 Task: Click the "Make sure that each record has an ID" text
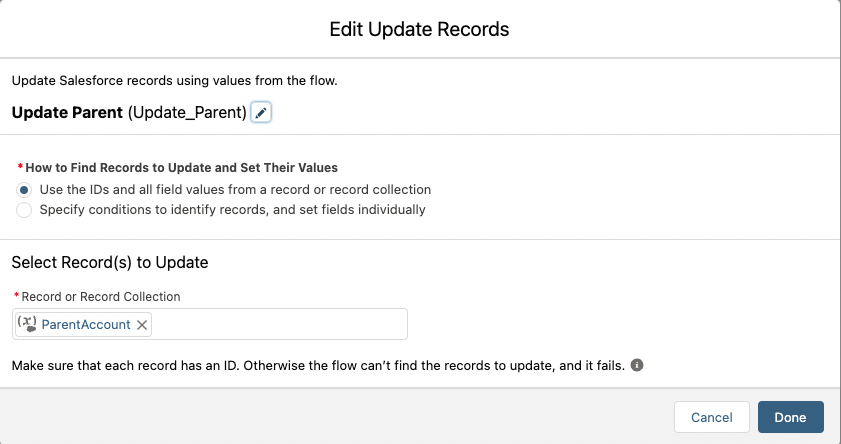pos(318,366)
